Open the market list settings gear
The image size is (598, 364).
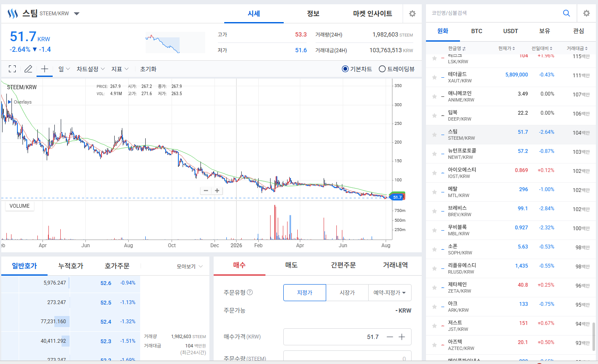tap(587, 13)
